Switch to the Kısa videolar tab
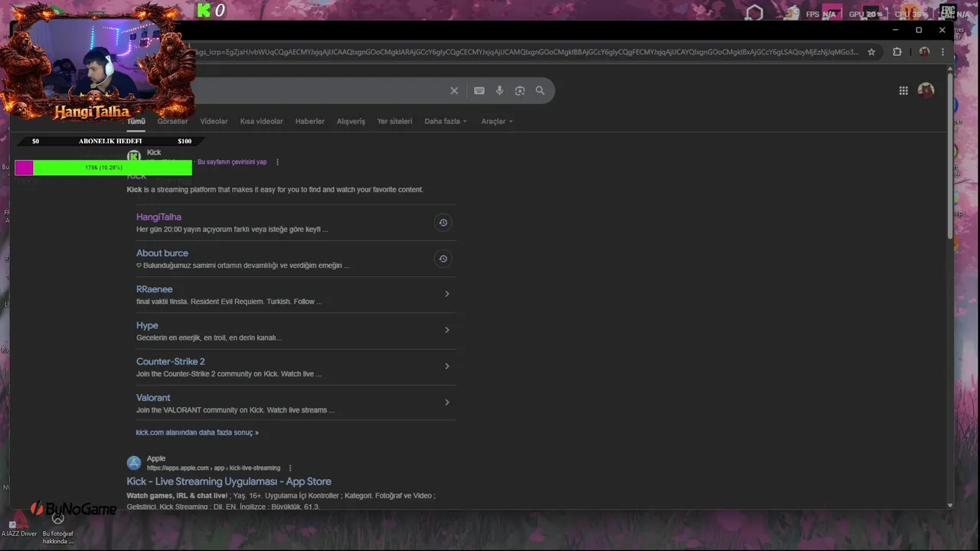Screen dimensions: 980x551 pos(261,121)
